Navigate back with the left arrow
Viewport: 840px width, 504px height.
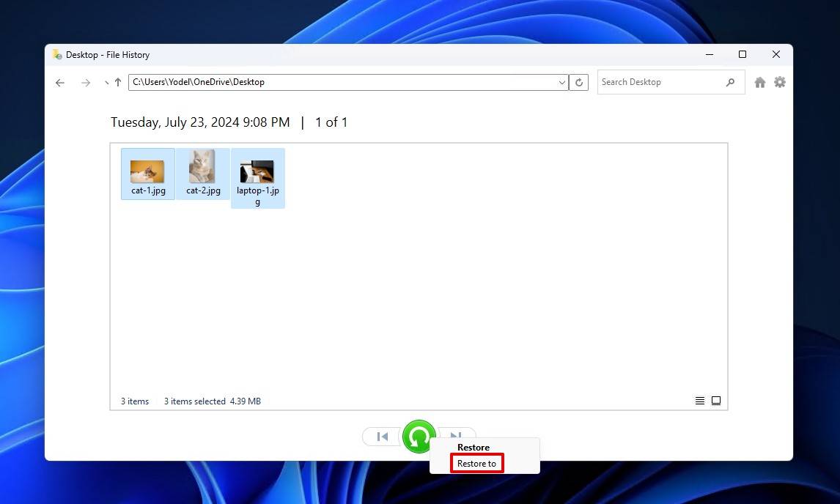pos(60,83)
